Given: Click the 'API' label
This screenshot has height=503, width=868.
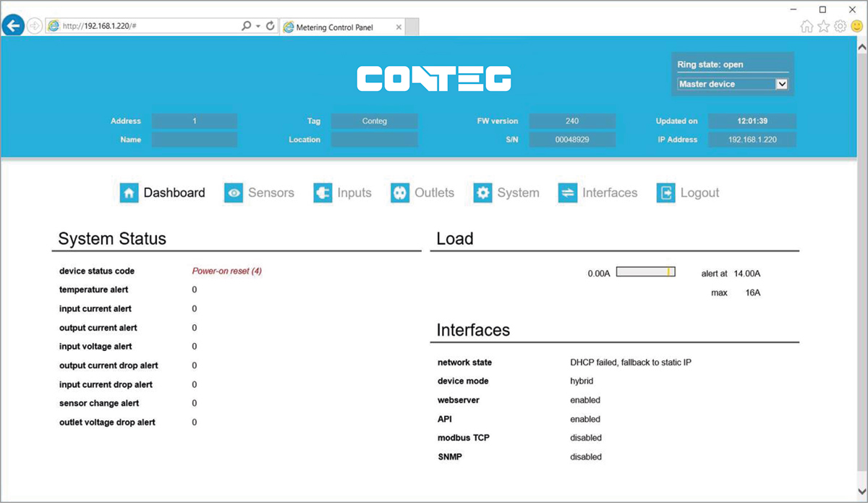Looking at the screenshot, I should click(445, 419).
